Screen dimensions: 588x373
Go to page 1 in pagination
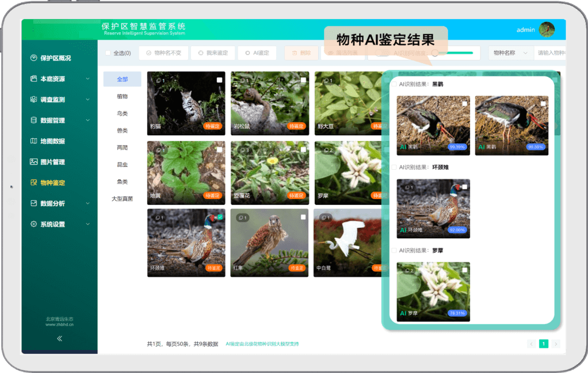544,344
